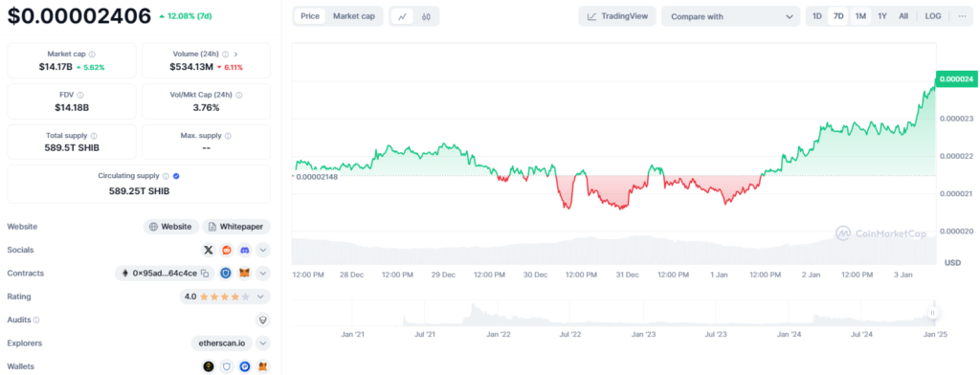Show Market cap info icon

coord(92,55)
